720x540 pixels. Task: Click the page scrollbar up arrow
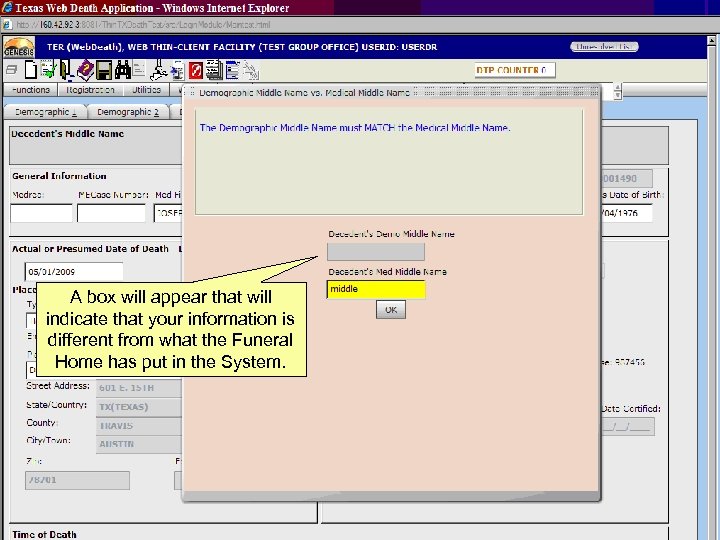pyautogui.click(x=711, y=41)
